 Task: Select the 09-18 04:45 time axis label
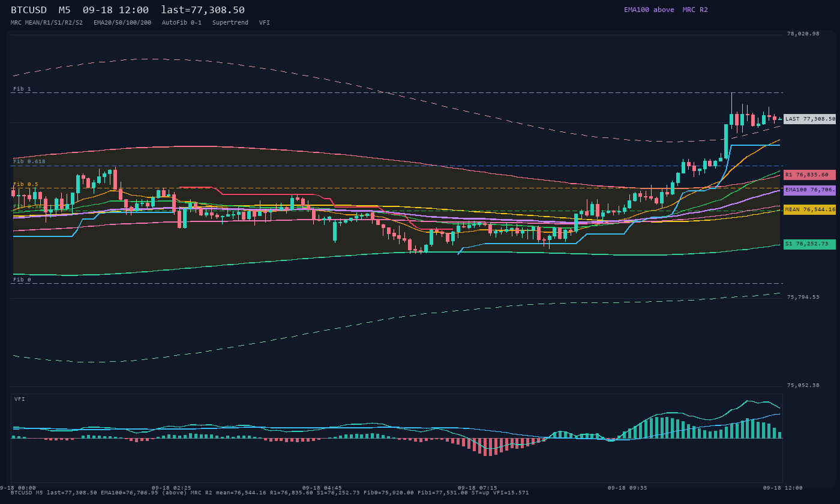tap(322, 488)
